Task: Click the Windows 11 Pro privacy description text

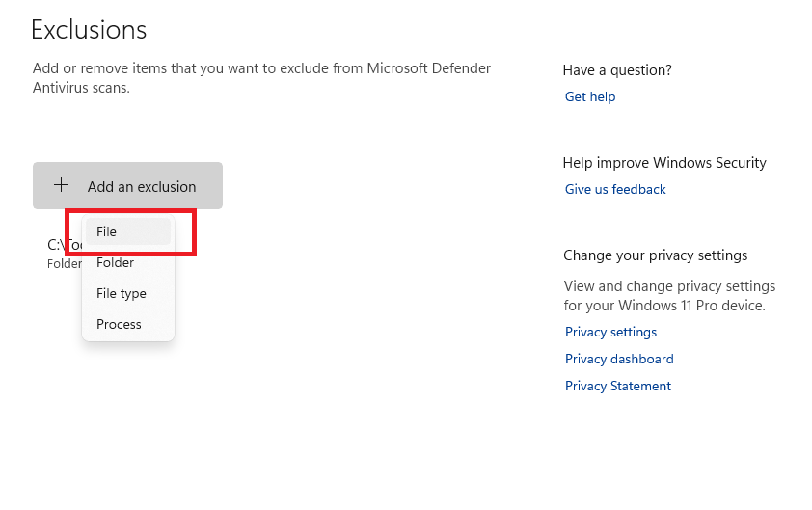Action: pyautogui.click(x=668, y=296)
